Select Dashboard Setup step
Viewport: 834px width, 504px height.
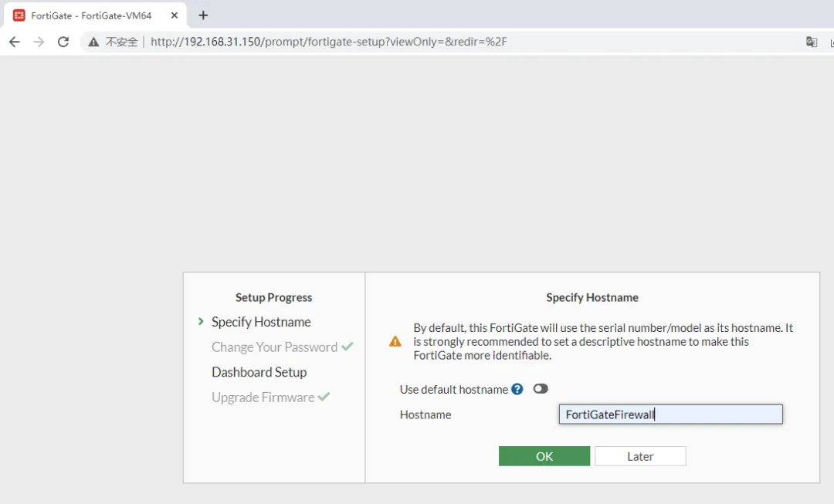259,372
